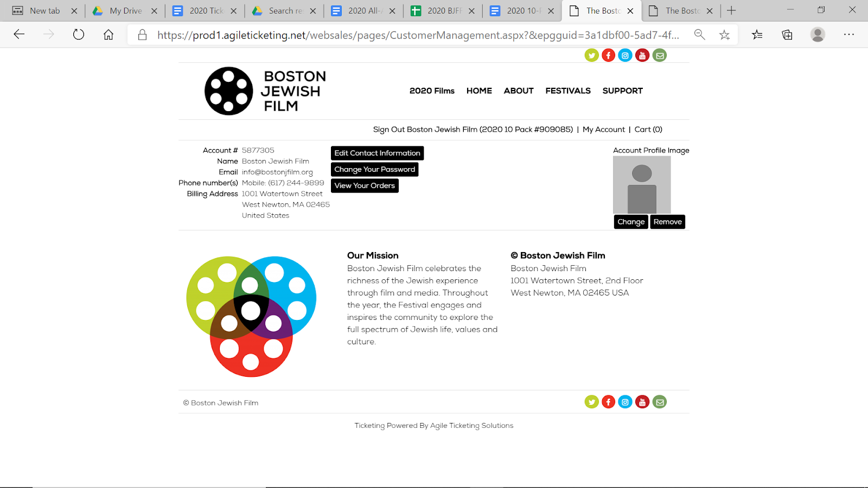Open the footer Facebook icon
The height and width of the screenshot is (488, 868).
[x=609, y=402]
